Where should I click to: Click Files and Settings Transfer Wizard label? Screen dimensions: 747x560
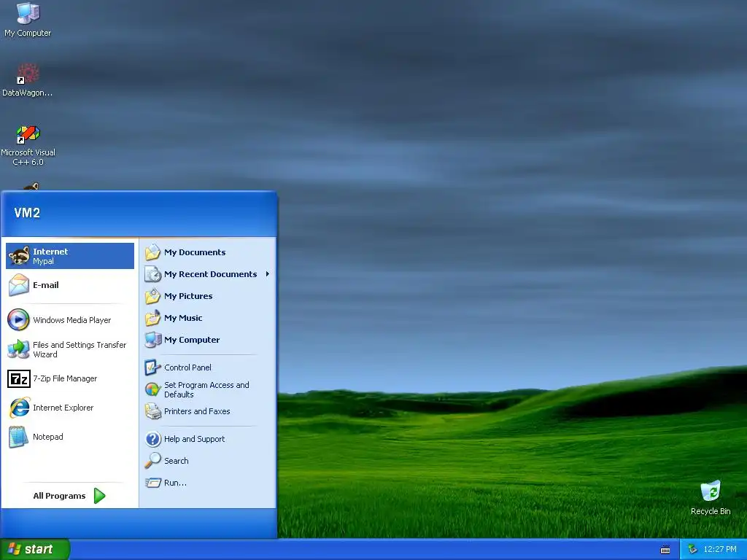(80, 349)
